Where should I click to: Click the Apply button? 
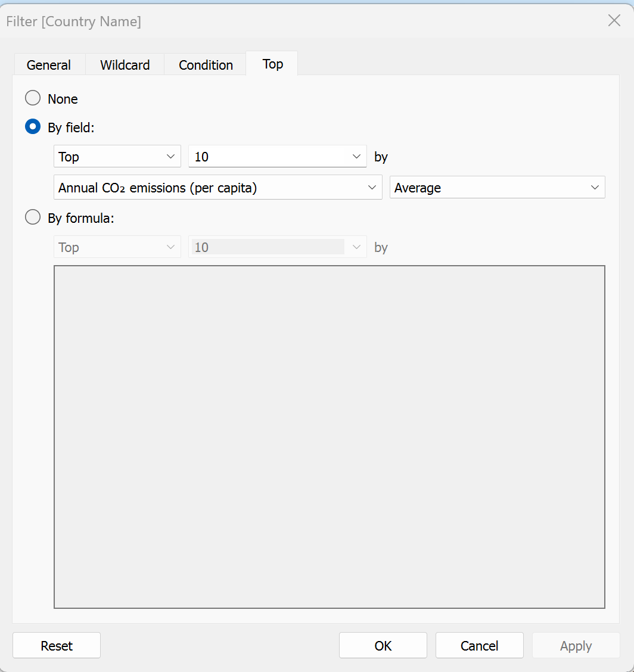tap(576, 646)
